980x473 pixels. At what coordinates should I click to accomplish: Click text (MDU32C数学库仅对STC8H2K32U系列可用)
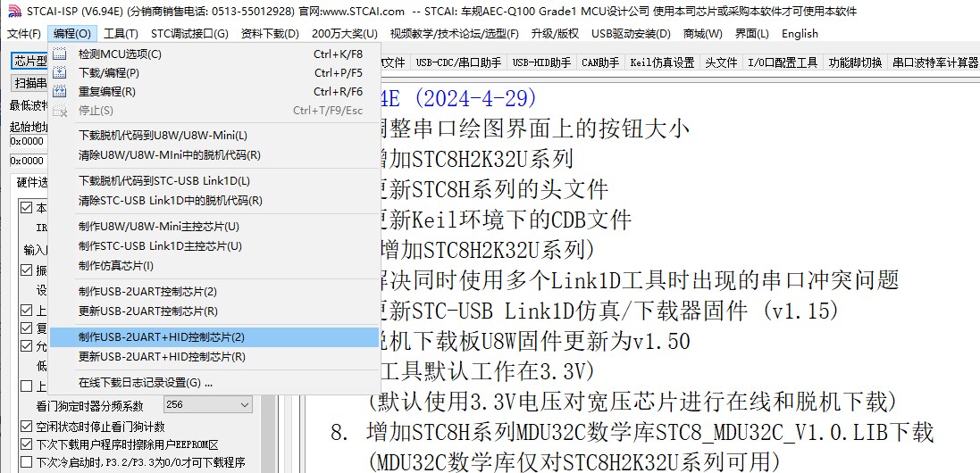(x=574, y=462)
